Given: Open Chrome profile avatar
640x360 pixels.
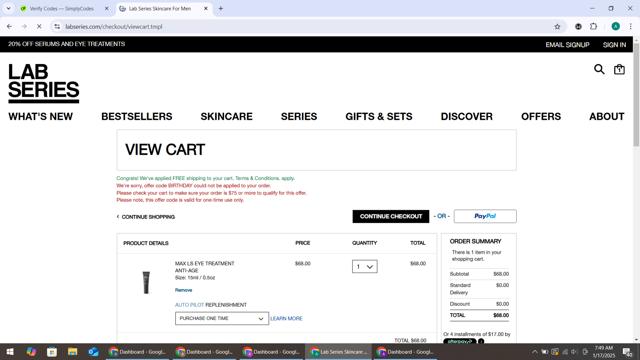Looking at the screenshot, I should (x=616, y=27).
